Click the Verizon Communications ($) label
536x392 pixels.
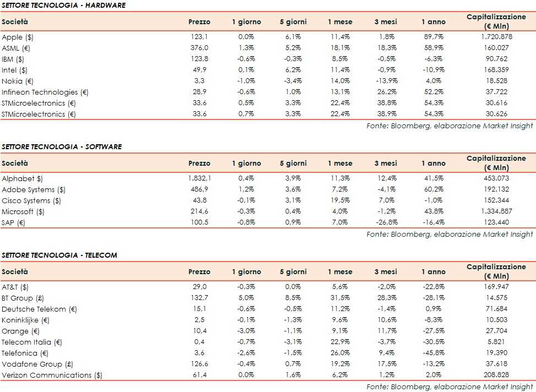[52, 375]
